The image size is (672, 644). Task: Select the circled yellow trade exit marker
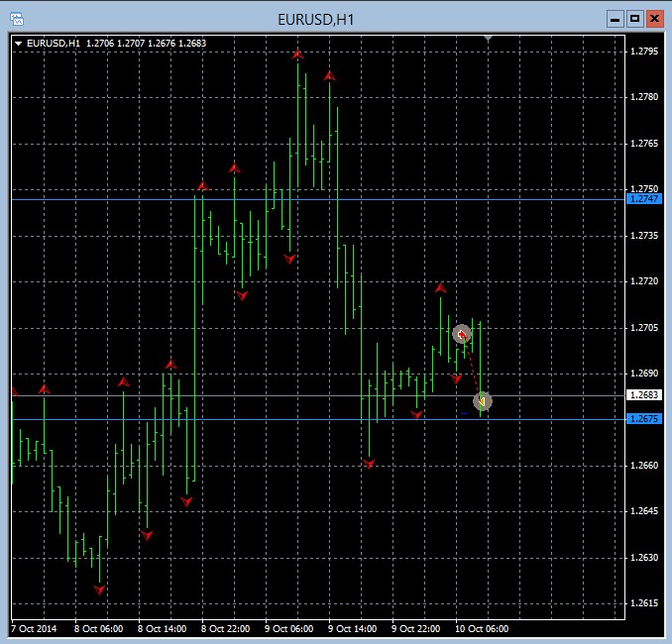point(482,401)
